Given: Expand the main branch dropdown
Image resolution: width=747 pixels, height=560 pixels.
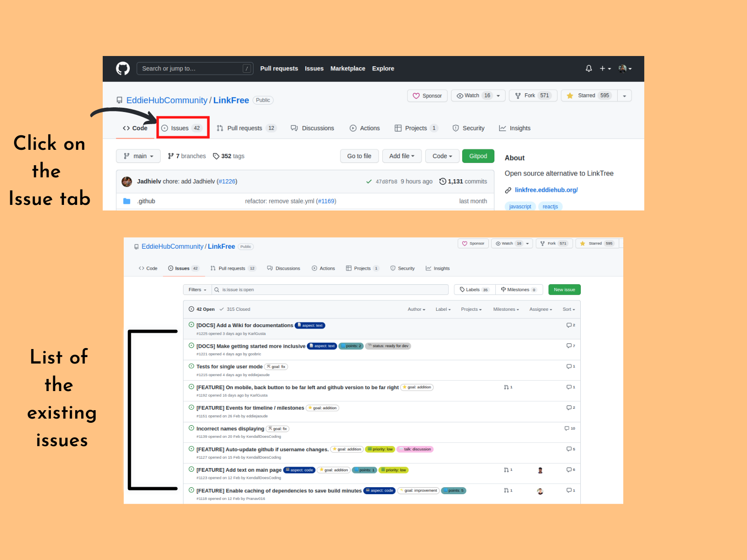Looking at the screenshot, I should point(138,156).
